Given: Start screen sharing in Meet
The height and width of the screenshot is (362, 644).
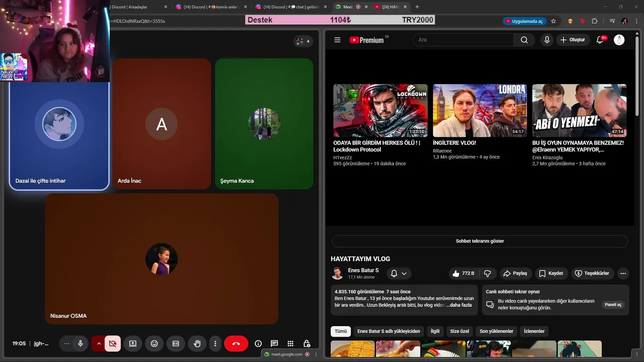Looking at the screenshot, I should click(133, 343).
